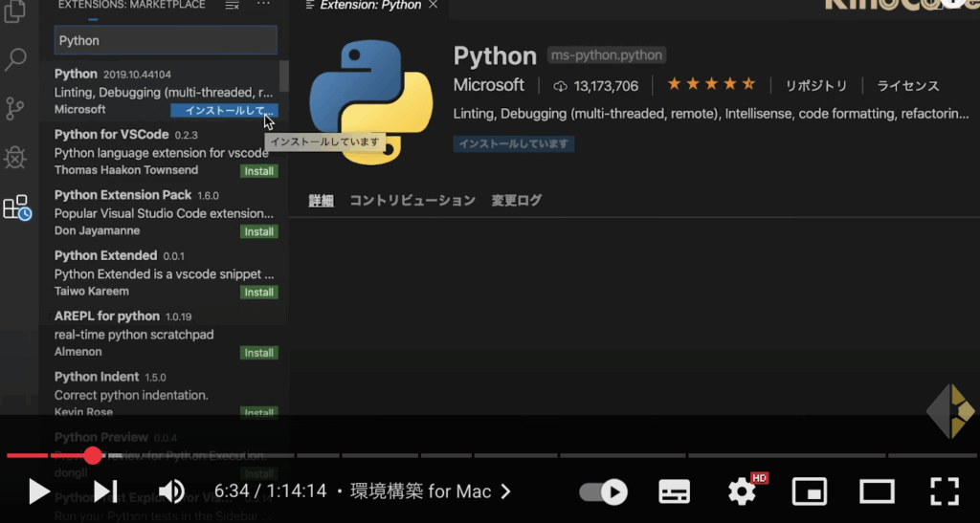This screenshot has height=523, width=980.
Task: Select Python Extension Pack title
Action: (123, 195)
